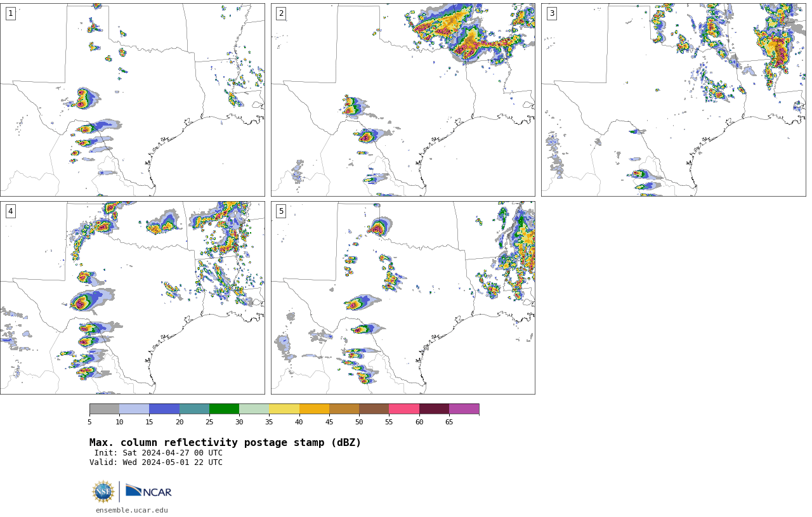Click the purple 65+ dBZ swatch
The image size is (812, 517).
tap(464, 409)
